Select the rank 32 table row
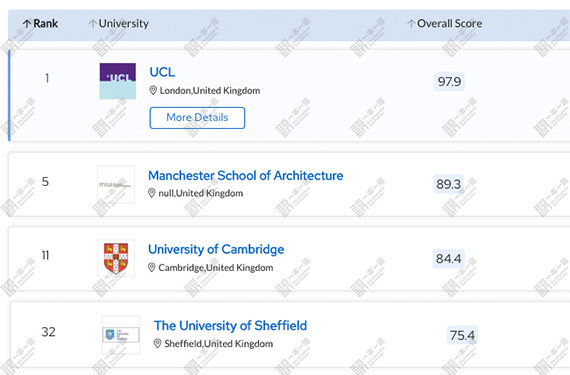Screen dimensions: 570x375 (290, 334)
